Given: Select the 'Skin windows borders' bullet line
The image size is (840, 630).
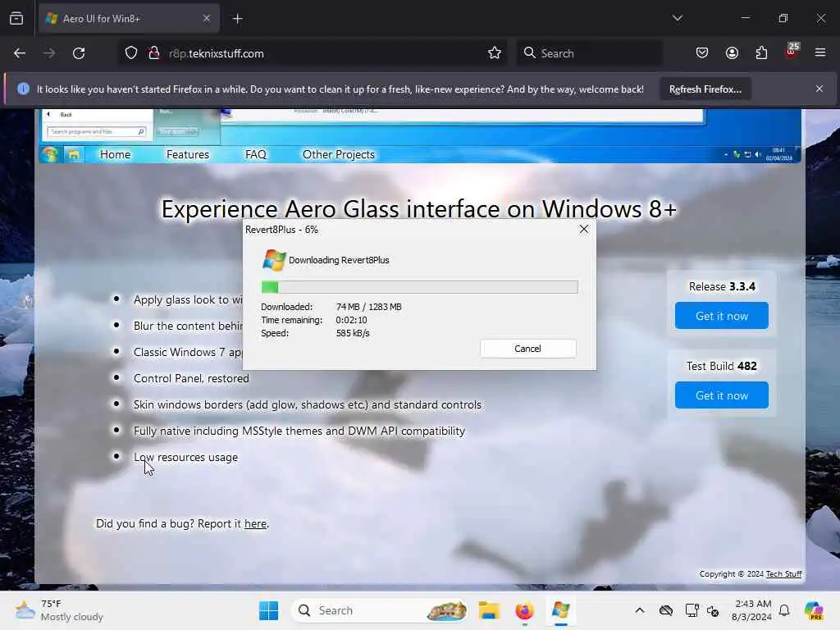Looking at the screenshot, I should pos(308,404).
